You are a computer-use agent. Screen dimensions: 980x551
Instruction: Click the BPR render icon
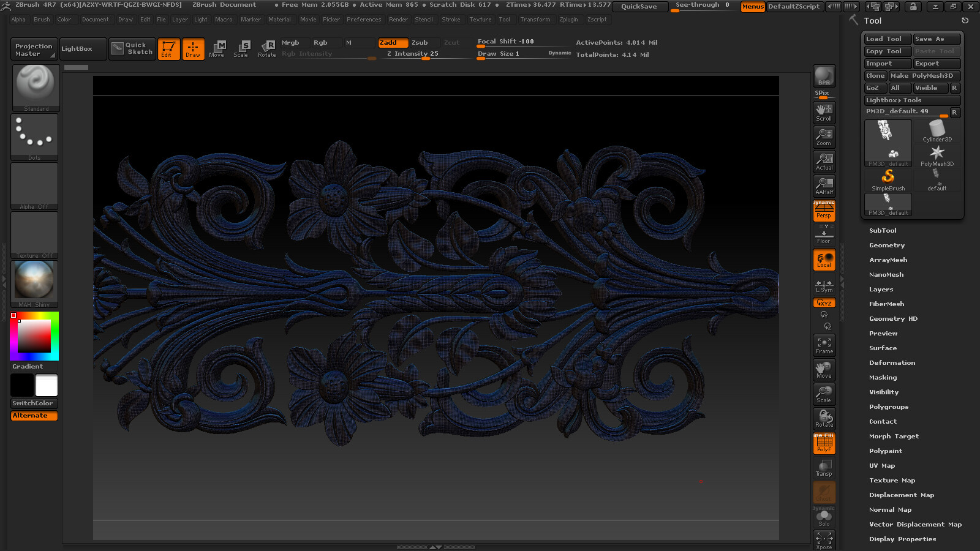(x=824, y=77)
